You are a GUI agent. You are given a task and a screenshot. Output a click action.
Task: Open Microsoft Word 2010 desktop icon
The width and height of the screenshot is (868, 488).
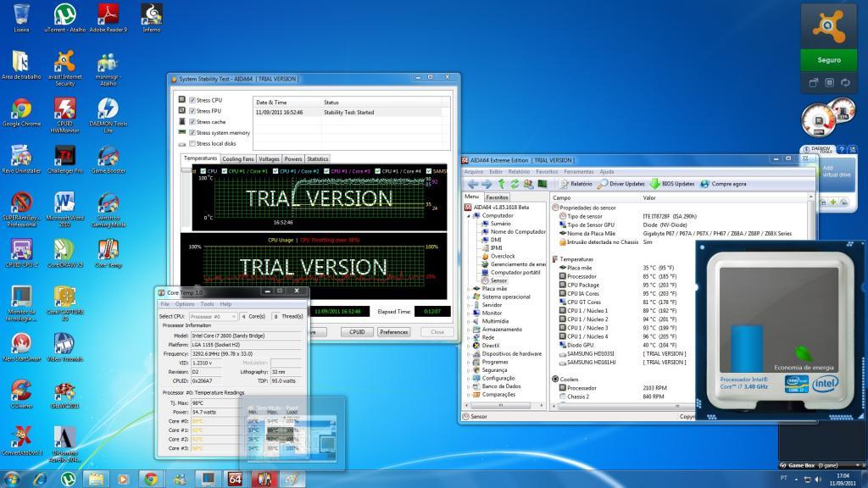pyautogui.click(x=64, y=210)
